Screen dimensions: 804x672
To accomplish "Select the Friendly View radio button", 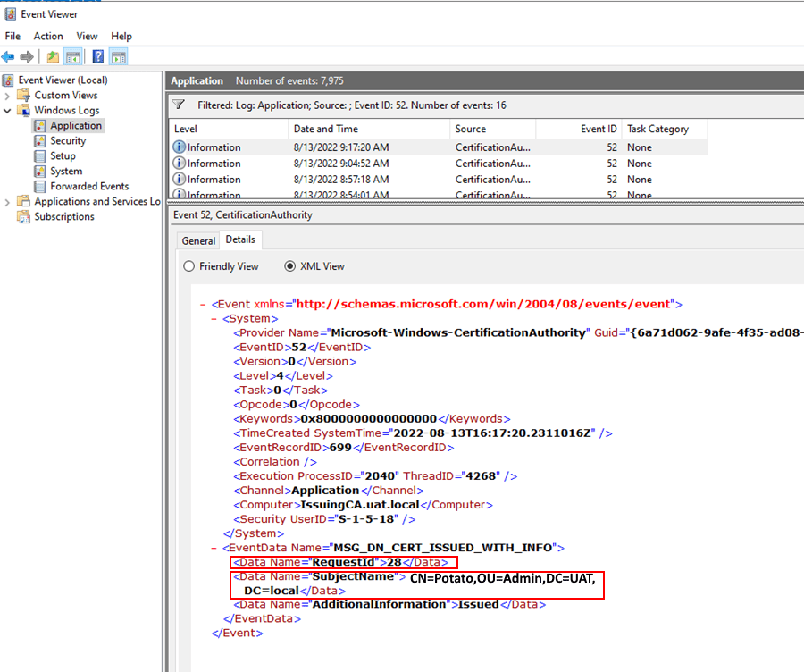I will [189, 266].
